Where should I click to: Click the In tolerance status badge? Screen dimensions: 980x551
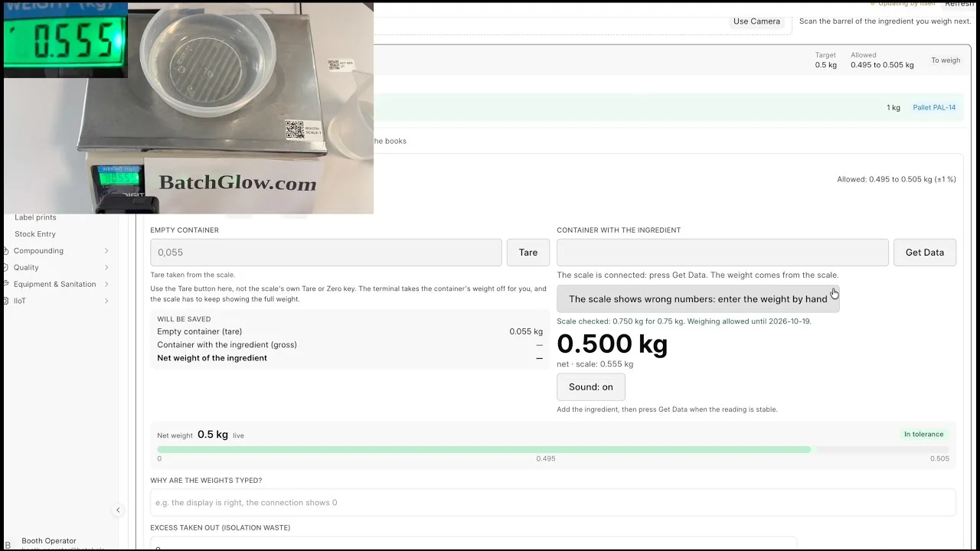(923, 435)
